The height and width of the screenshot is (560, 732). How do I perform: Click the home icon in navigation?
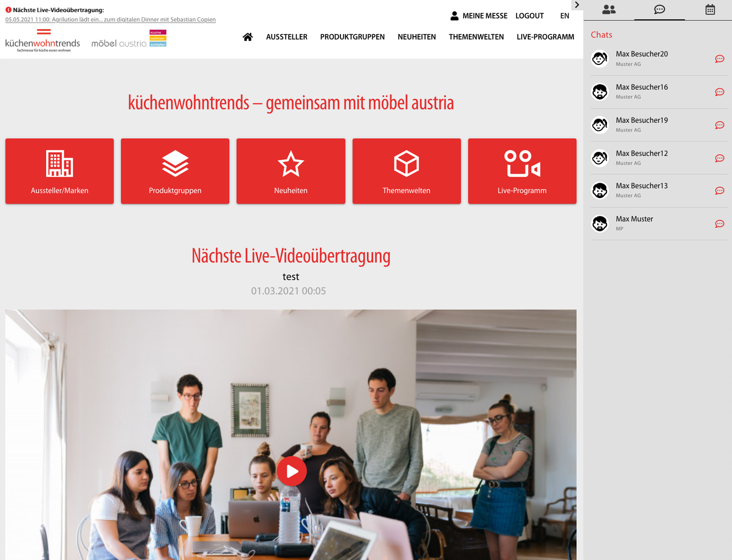point(248,37)
